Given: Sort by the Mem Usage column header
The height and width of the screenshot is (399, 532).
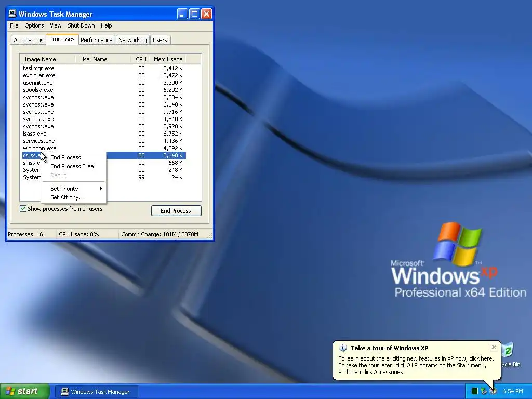Looking at the screenshot, I should coord(168,59).
